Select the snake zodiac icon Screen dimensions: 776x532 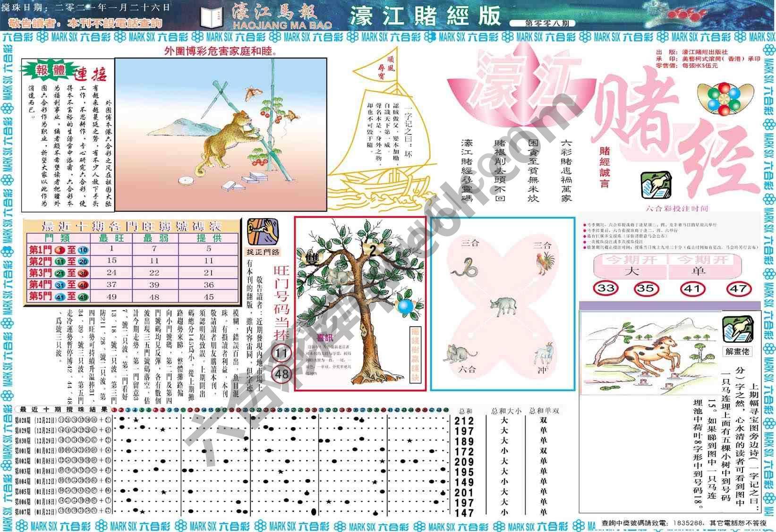click(464, 267)
